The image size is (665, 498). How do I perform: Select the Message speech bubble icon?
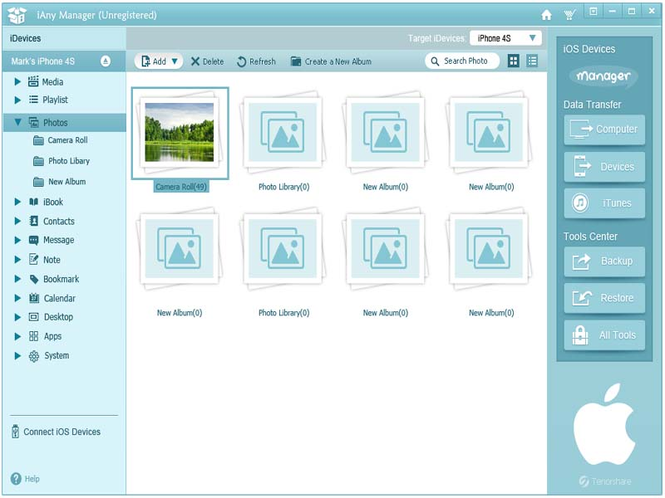pos(34,240)
